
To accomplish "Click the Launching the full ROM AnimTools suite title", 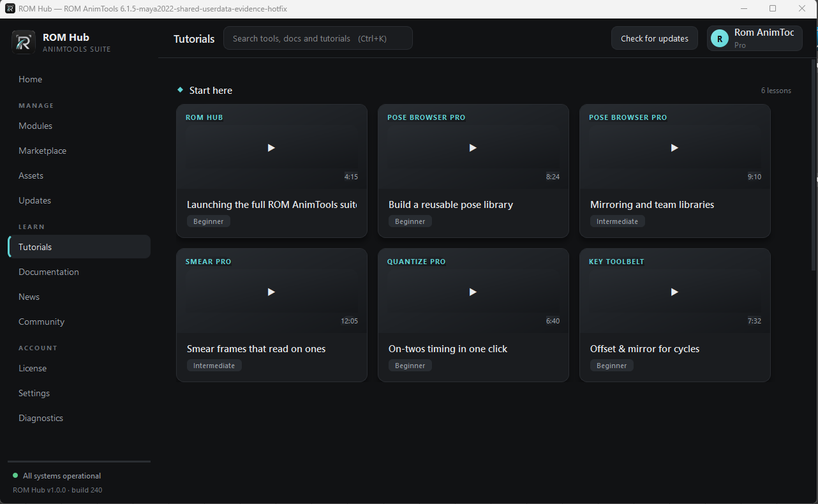I will [x=272, y=205].
